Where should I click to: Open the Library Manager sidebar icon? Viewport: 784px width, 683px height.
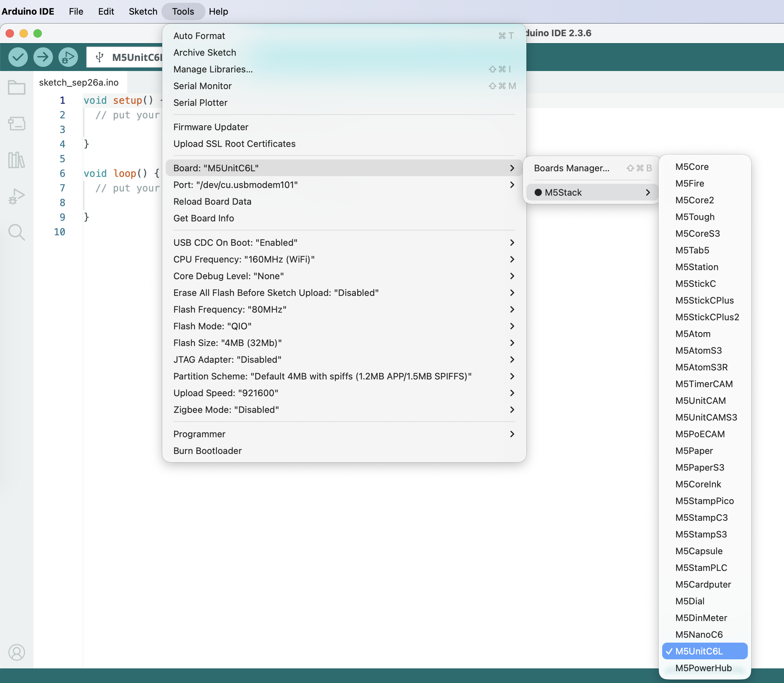[16, 160]
